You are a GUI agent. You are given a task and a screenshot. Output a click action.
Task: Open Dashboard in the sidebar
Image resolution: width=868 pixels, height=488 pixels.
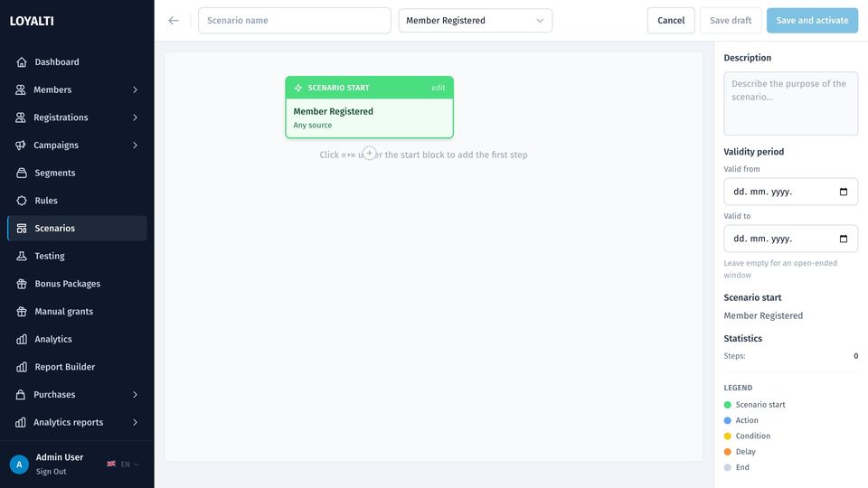[x=77, y=62]
